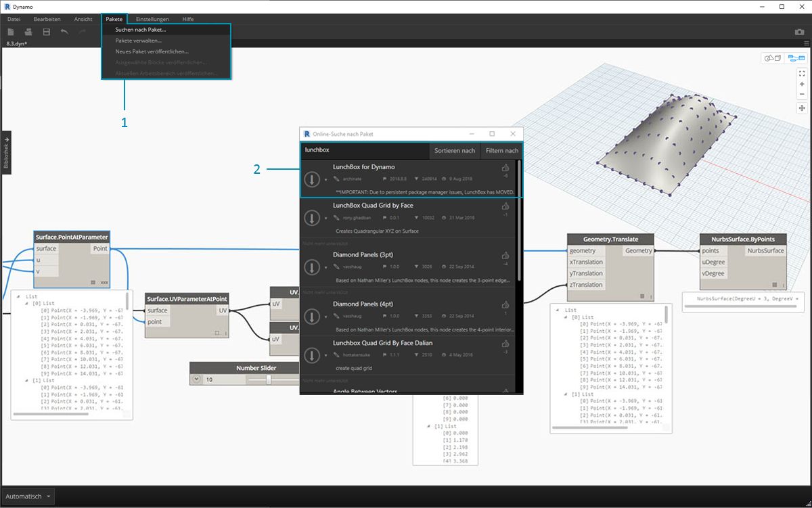The image size is (812, 508).
Task: Click thumbs-up on Diamond Panels (4pt)
Action: click(x=505, y=305)
